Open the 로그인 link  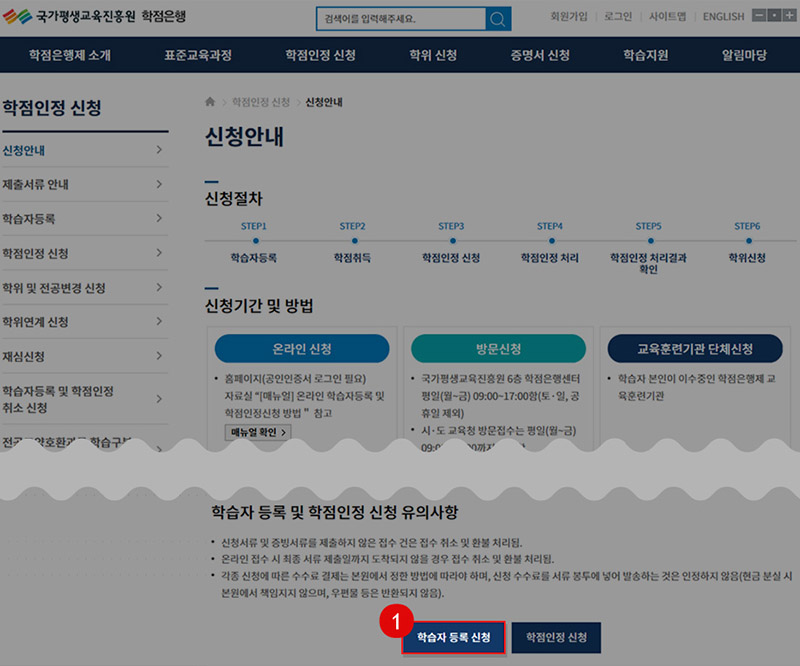click(618, 17)
